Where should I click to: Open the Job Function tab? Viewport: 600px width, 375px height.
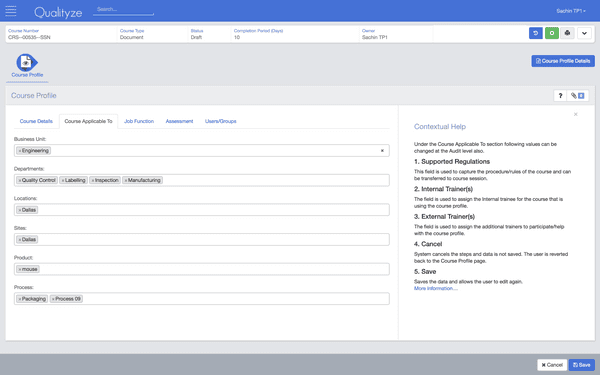point(139,121)
